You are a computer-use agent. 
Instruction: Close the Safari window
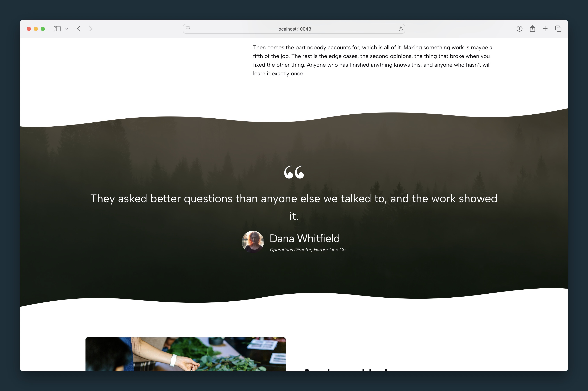coord(29,29)
